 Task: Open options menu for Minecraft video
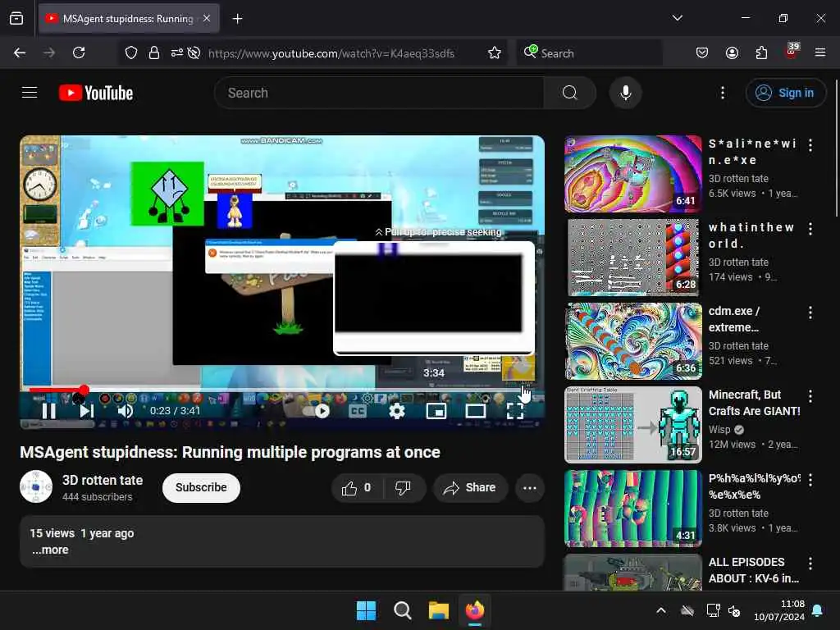[810, 396]
